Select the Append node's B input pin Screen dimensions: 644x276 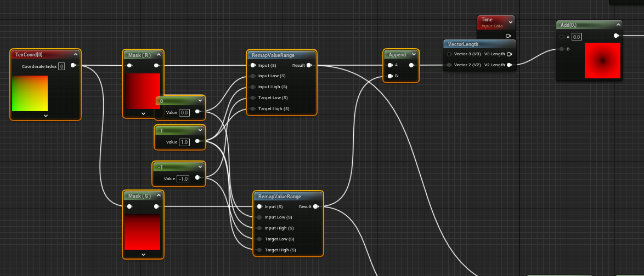[x=389, y=76]
